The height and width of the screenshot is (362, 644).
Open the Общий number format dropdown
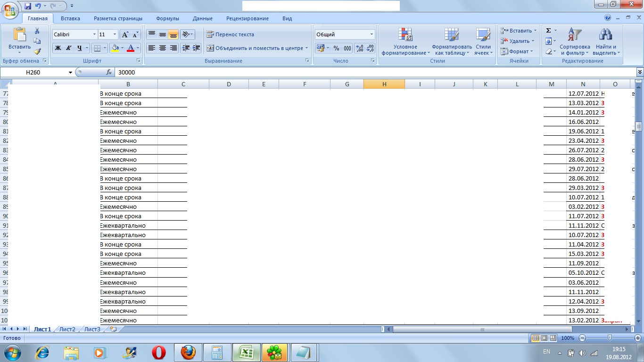[x=372, y=34]
